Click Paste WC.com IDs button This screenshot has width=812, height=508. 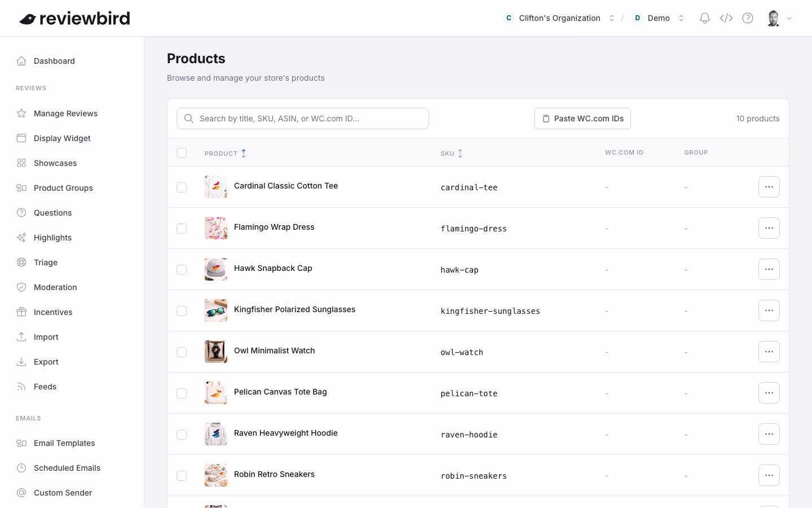click(x=582, y=119)
